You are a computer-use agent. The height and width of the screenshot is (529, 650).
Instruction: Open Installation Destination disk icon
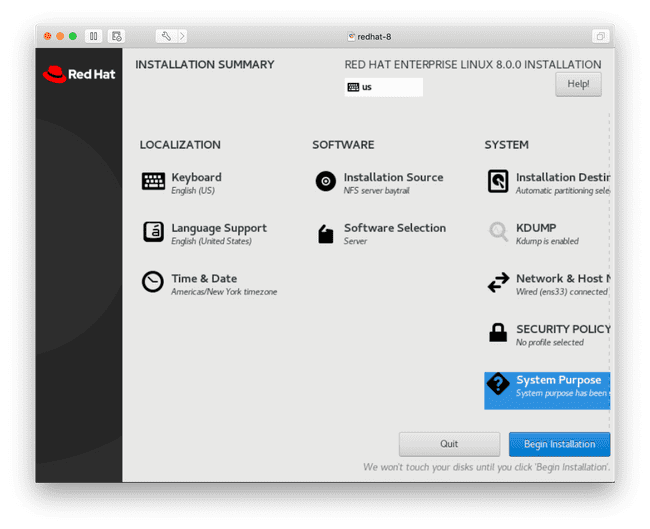coord(498,181)
